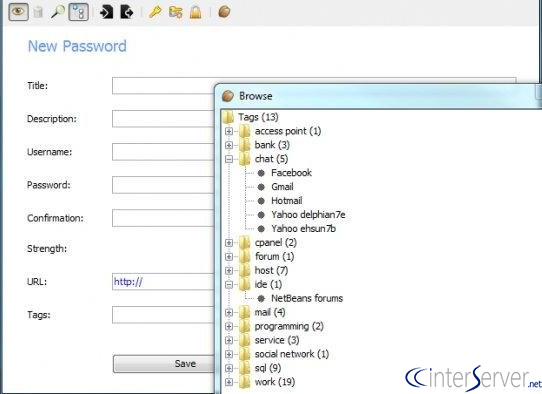Click the "mail (4)" label text

[270, 312]
